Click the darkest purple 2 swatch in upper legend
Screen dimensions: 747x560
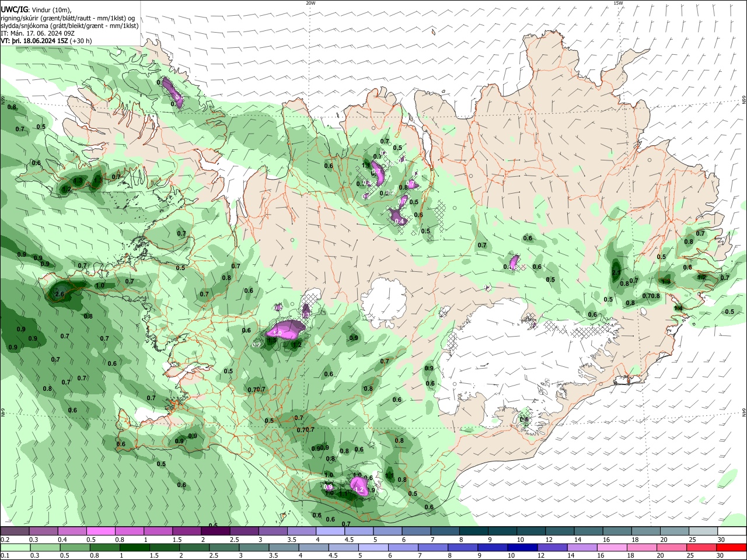[x=215, y=531]
